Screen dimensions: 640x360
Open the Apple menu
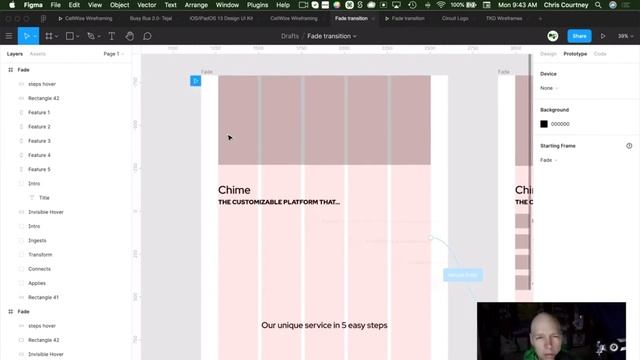coord(12,5)
